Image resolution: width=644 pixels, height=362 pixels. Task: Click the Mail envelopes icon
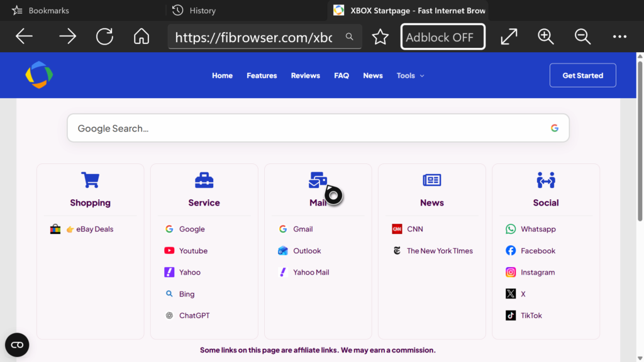click(x=318, y=180)
